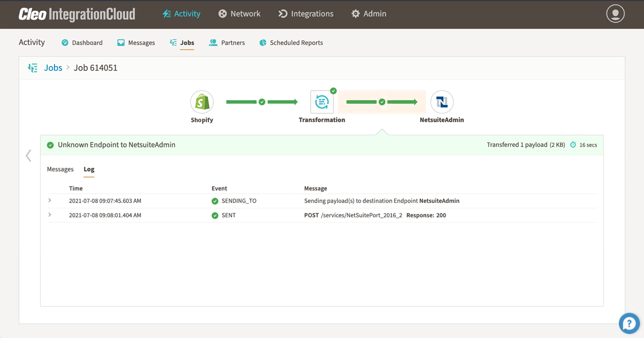Screen dimensions: 644x338
Task: Select the Shopify endpoint icon
Action: coord(202,102)
